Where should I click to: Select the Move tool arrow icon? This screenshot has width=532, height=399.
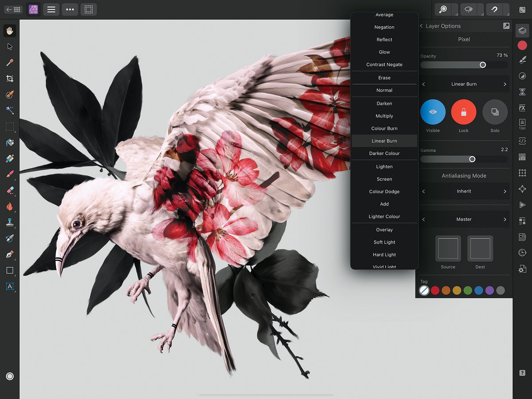pos(10,47)
